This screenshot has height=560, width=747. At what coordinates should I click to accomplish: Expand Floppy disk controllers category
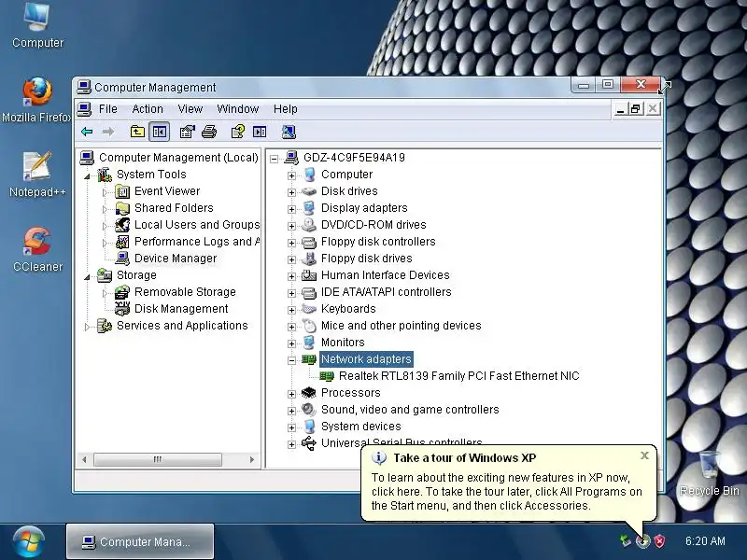tap(291, 243)
